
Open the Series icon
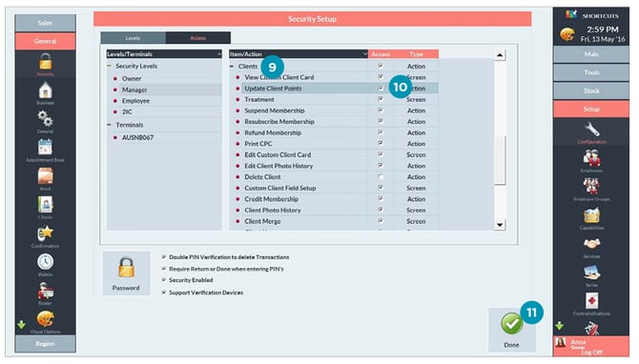click(x=591, y=273)
